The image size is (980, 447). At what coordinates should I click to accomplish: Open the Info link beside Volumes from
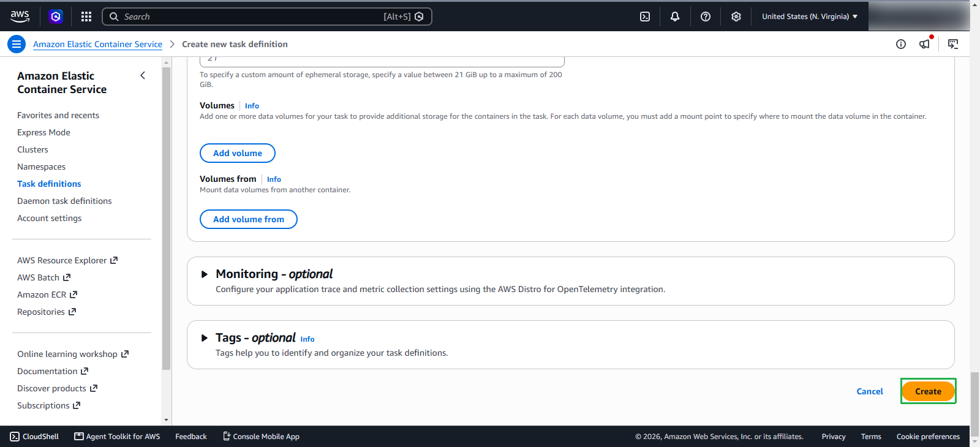click(x=274, y=179)
